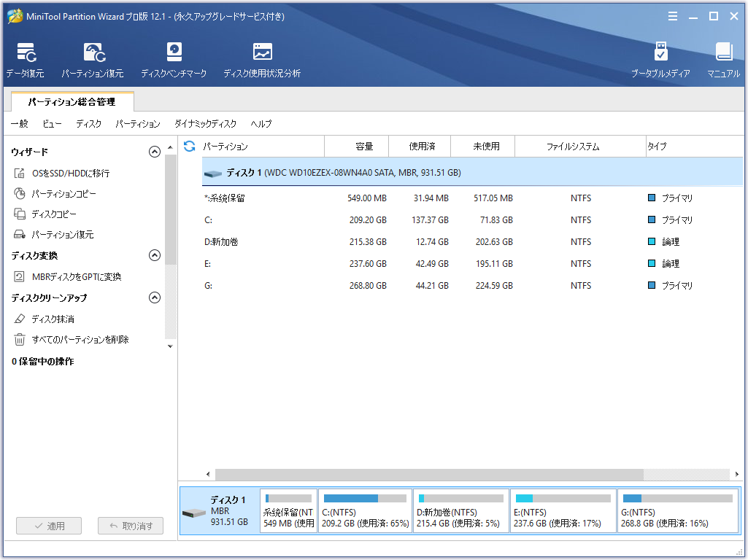Screen dimensions: 748x560
Task: Open the パーティション menu
Action: 138,123
